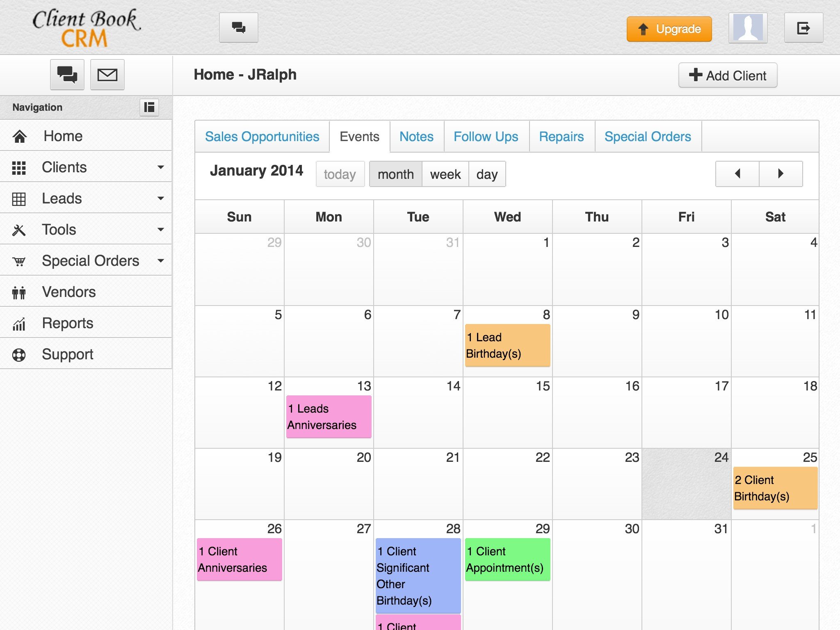Click the Client Book CRM logo
840x630 pixels.
coord(86,28)
